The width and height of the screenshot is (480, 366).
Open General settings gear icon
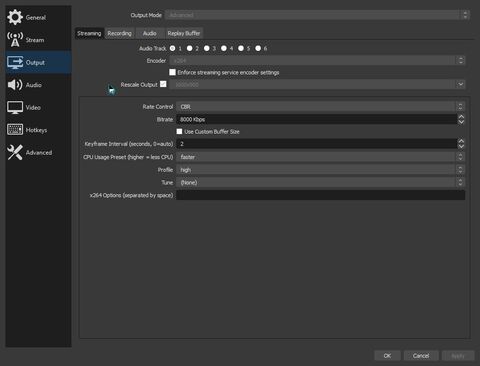coord(15,17)
